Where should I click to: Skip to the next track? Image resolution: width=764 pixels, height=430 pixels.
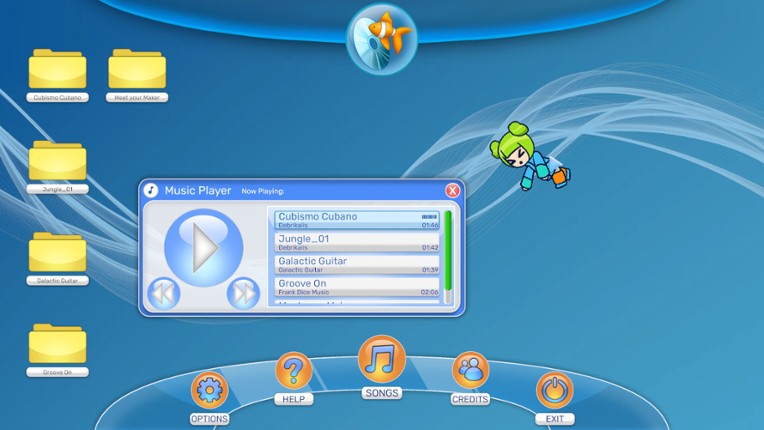pyautogui.click(x=242, y=293)
